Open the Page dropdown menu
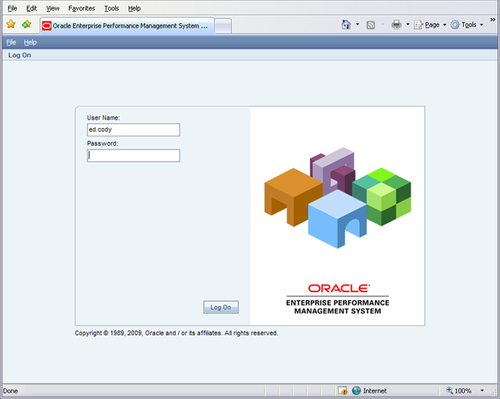This screenshot has height=399, width=500. pos(430,25)
